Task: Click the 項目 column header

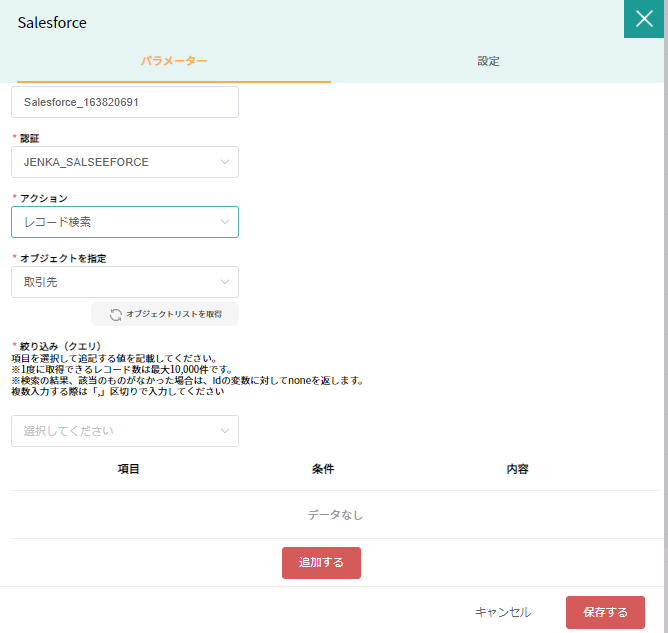Action: tap(128, 469)
